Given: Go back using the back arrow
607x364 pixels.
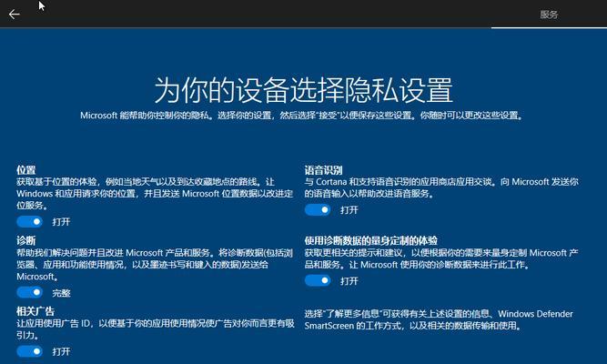Looking at the screenshot, I should tap(14, 15).
